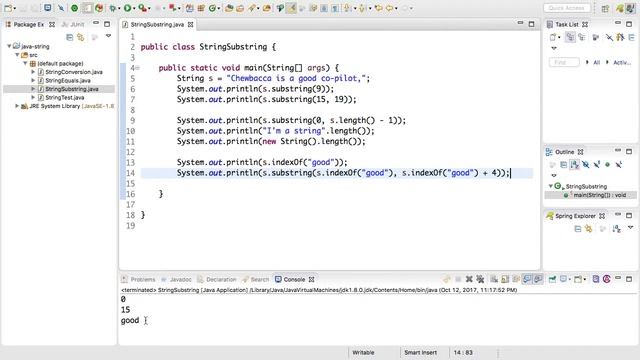
Task: Toggle Hide Static Fields and Methods in the Outline
Action: pyautogui.click(x=597, y=164)
